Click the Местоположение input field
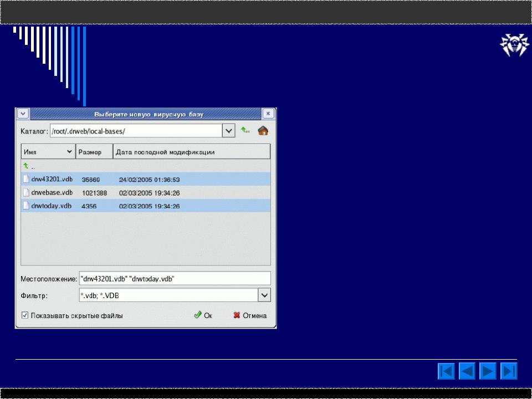Screen dimensions: 532x399 pyautogui.click(x=175, y=279)
